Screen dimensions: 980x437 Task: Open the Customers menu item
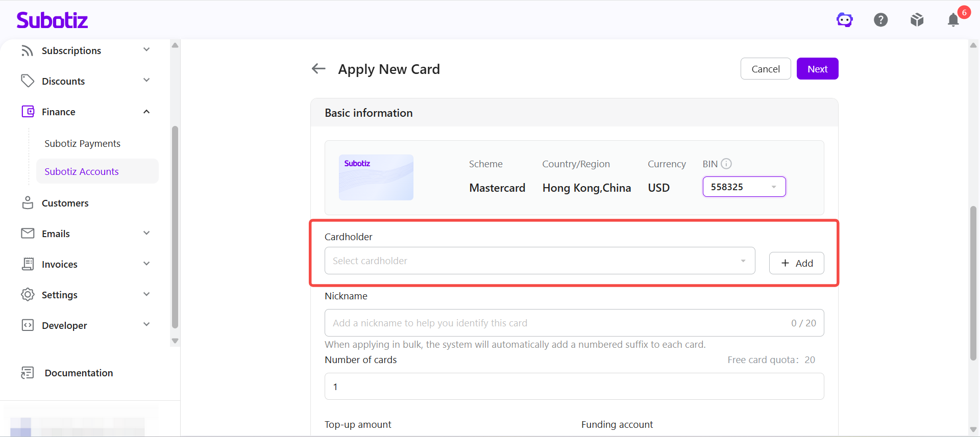(x=65, y=203)
